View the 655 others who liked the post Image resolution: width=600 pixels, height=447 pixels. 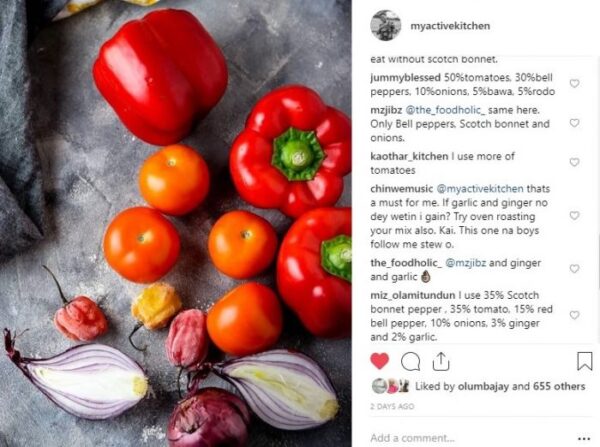(559, 387)
